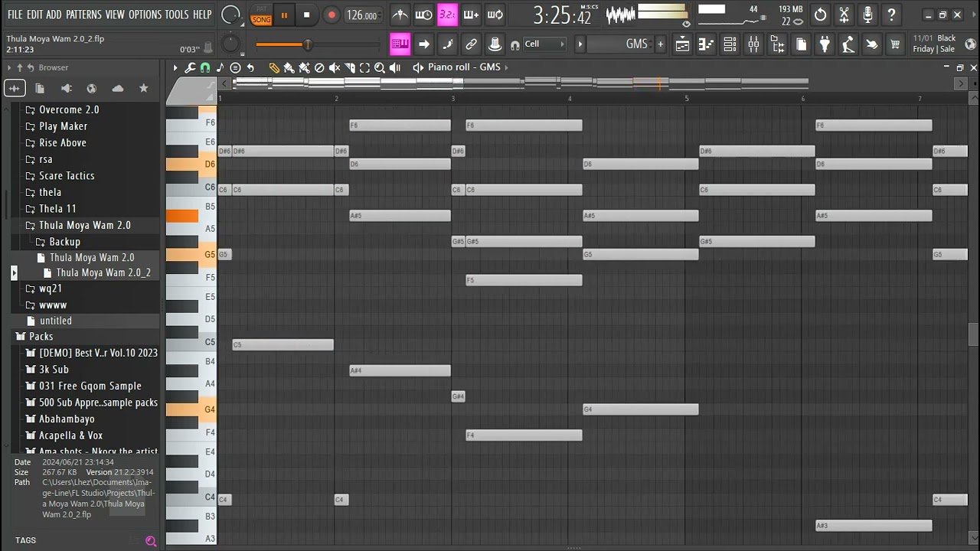Select the delete tool in the piano roll

click(319, 67)
